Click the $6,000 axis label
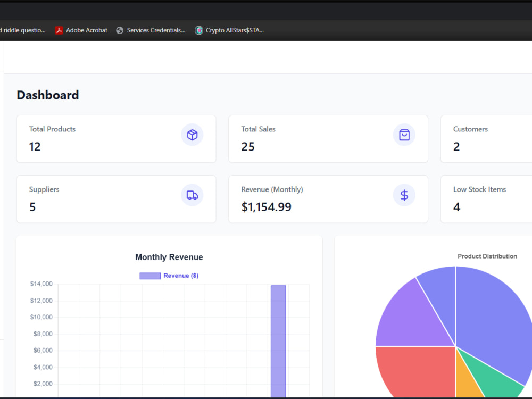Image resolution: width=532 pixels, height=399 pixels. [43, 350]
